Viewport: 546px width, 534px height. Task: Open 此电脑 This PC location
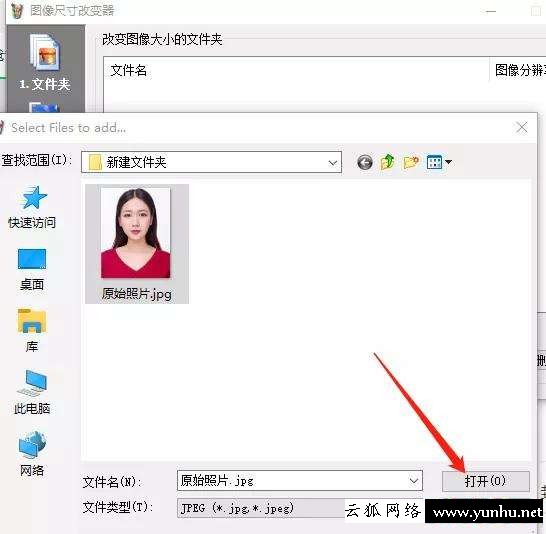(32, 392)
